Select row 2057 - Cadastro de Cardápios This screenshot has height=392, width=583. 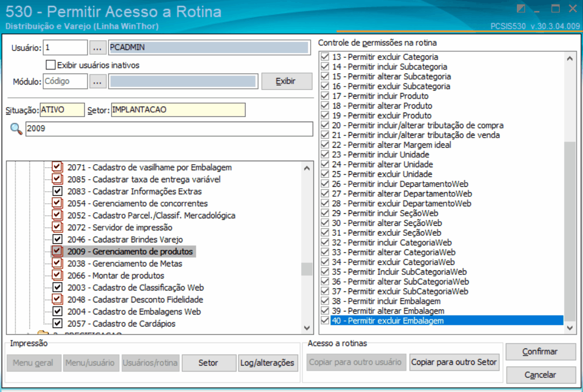tap(121, 323)
